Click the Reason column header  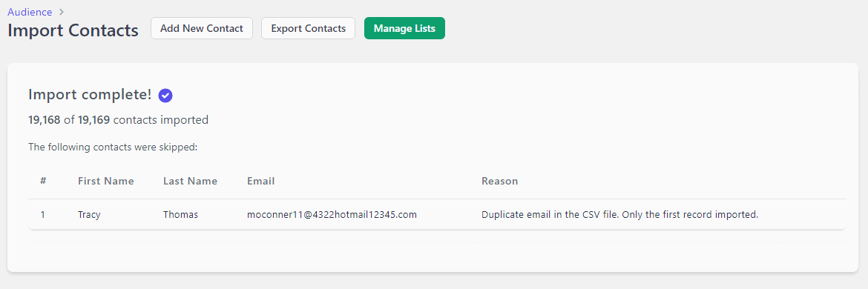[500, 181]
